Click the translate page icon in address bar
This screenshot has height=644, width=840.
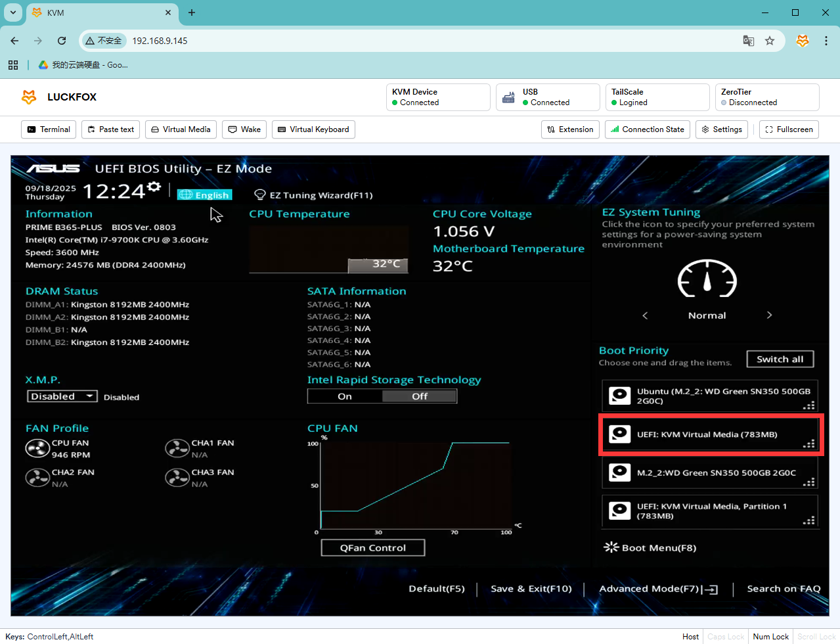[748, 41]
